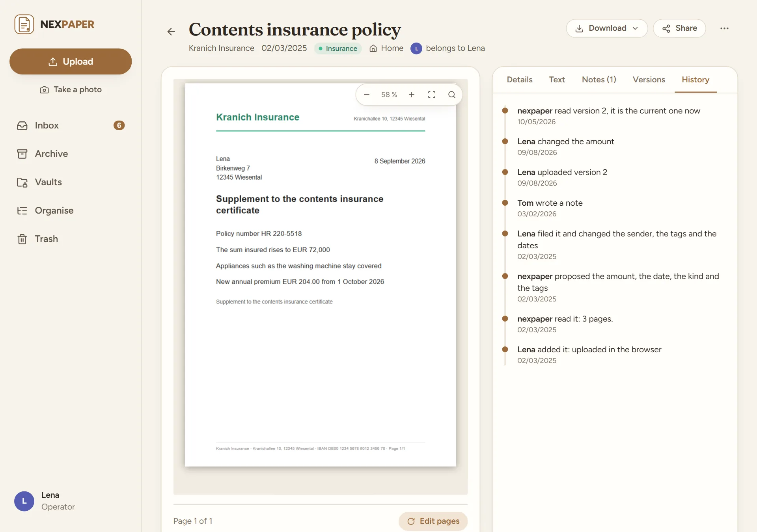Open the Versions tab

tap(649, 80)
